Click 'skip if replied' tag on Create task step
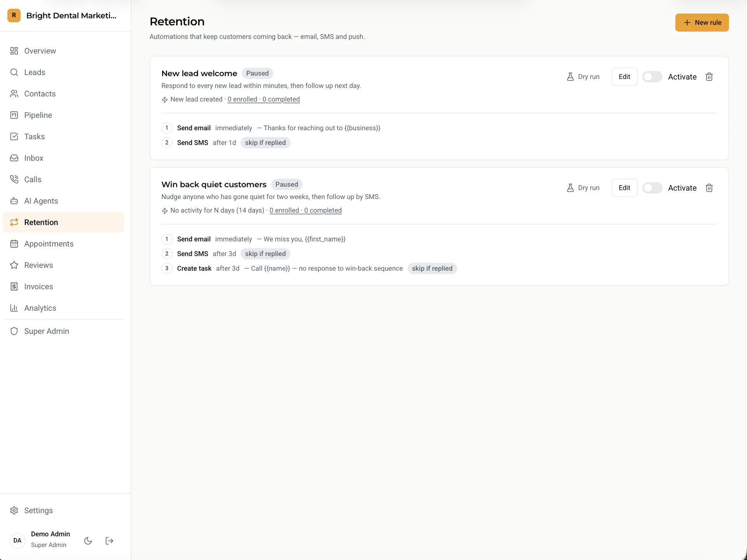Image resolution: width=747 pixels, height=560 pixels. pos(432,269)
